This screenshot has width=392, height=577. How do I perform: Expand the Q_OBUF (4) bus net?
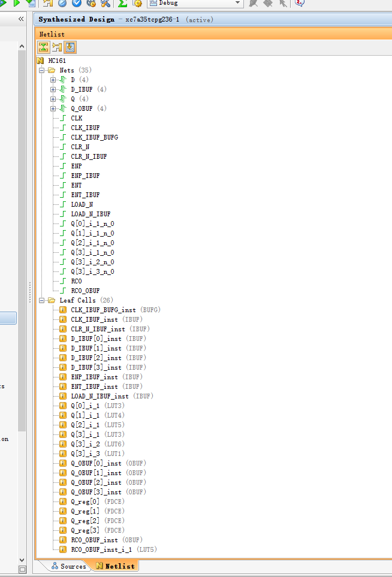53,108
